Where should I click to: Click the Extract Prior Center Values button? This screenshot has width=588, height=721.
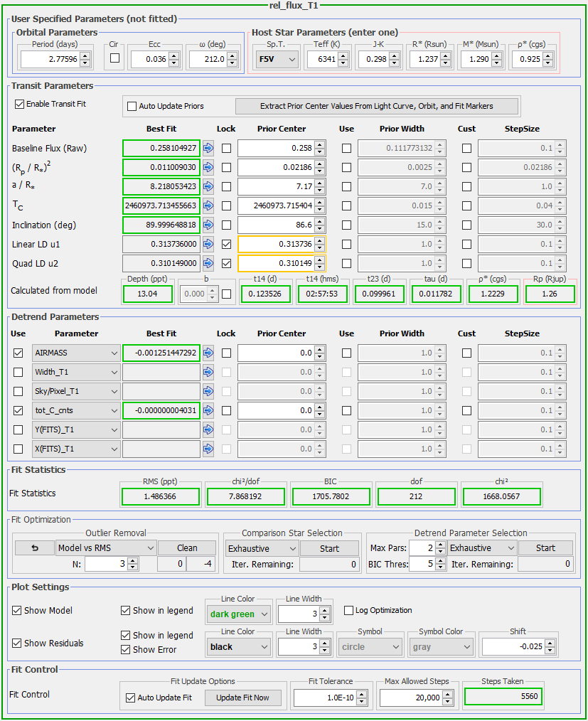(377, 106)
